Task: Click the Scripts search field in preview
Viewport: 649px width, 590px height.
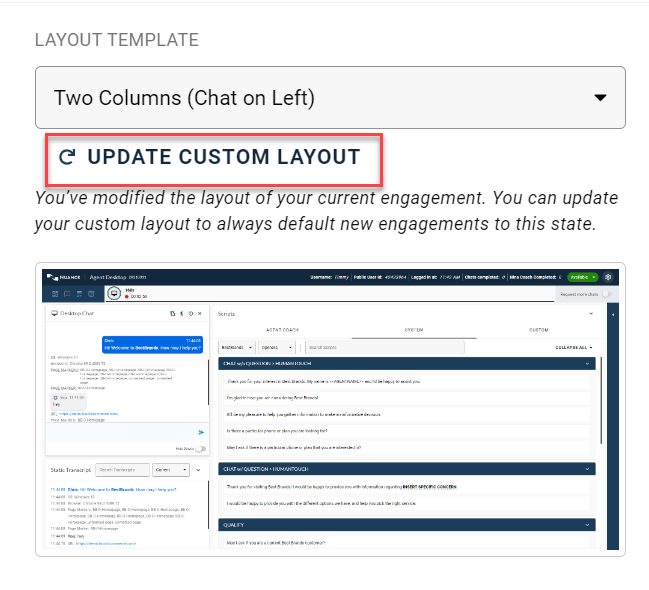Action: click(x=385, y=347)
